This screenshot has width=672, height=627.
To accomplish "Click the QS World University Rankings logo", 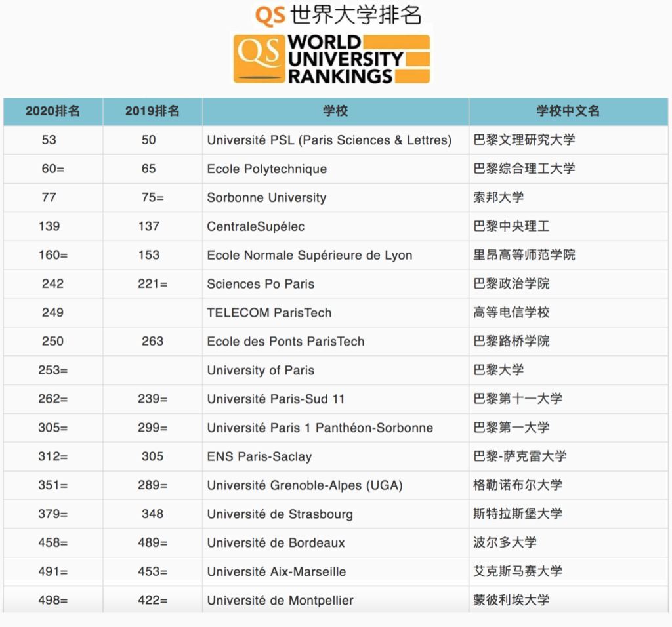I will [331, 58].
